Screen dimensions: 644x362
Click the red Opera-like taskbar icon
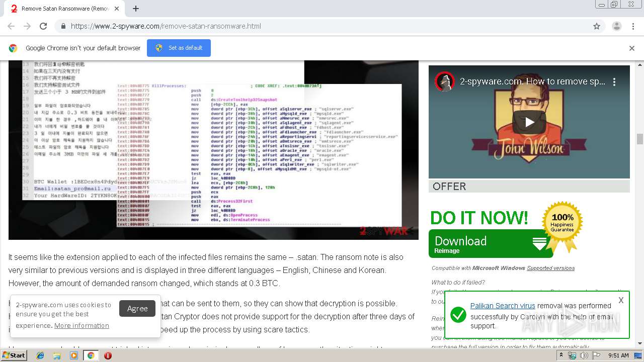click(x=108, y=355)
